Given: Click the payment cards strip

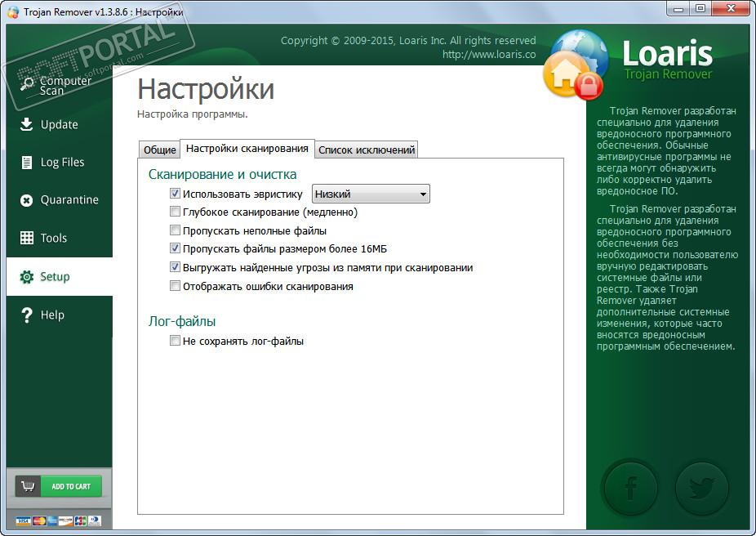Looking at the screenshot, I should [58, 520].
